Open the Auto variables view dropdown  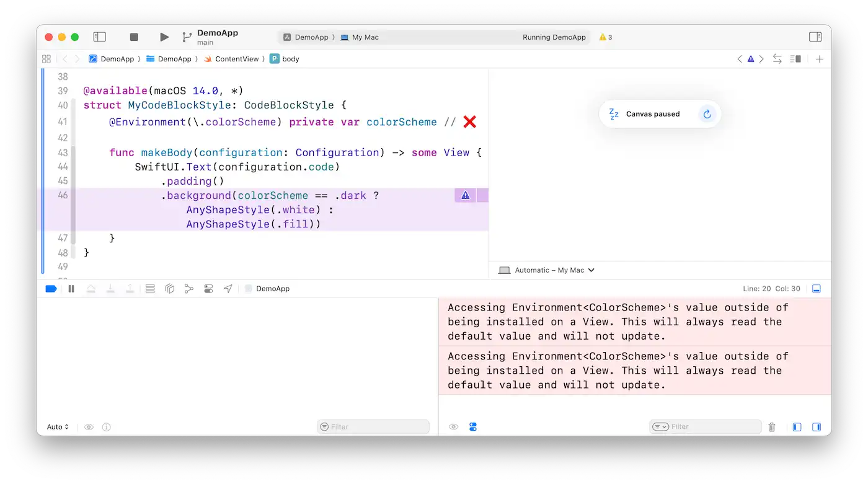click(56, 427)
